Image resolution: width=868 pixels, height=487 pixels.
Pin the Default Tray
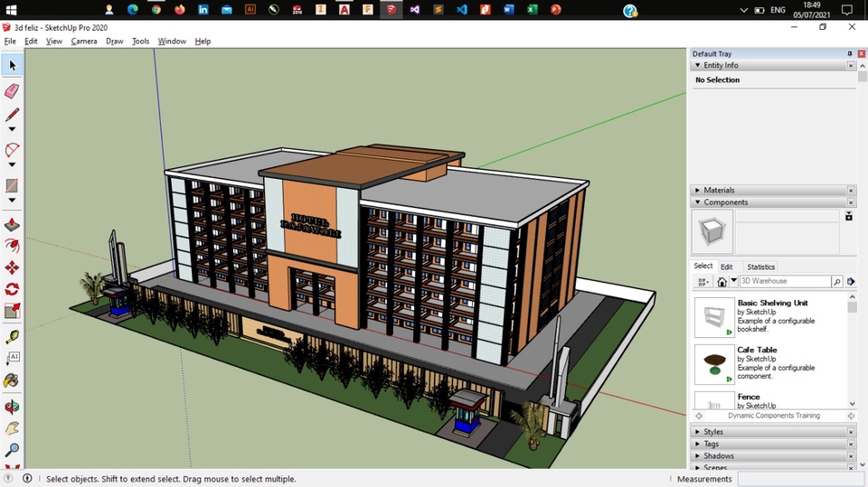click(x=850, y=53)
